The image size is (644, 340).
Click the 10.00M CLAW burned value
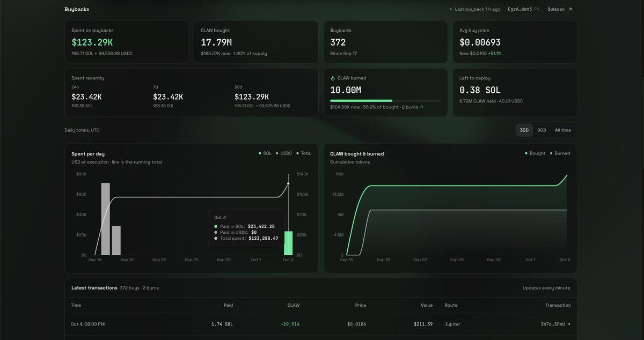(346, 90)
